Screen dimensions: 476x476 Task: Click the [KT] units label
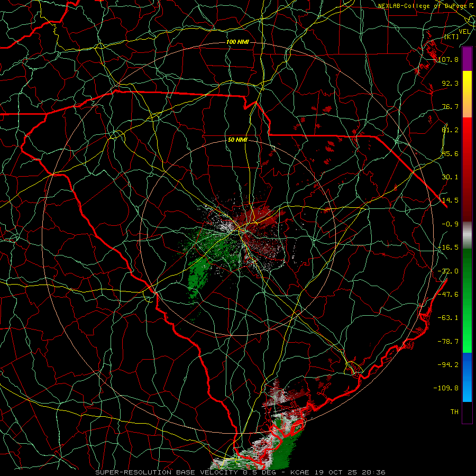click(x=452, y=36)
